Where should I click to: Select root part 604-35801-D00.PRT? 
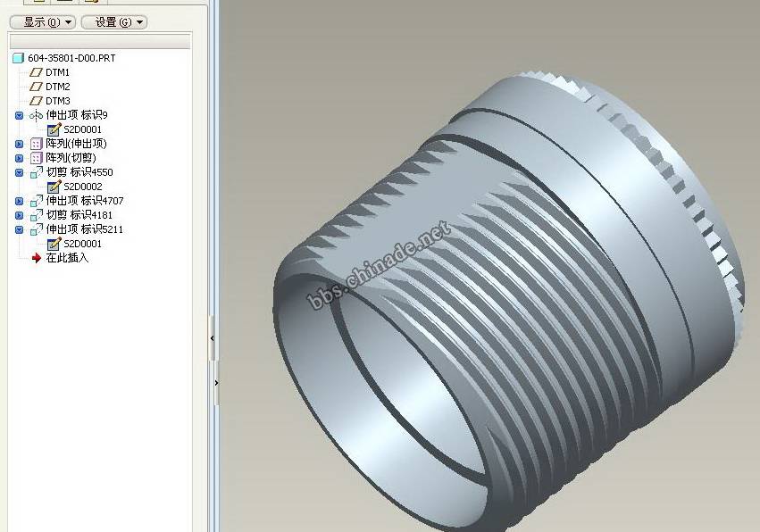[x=71, y=58]
